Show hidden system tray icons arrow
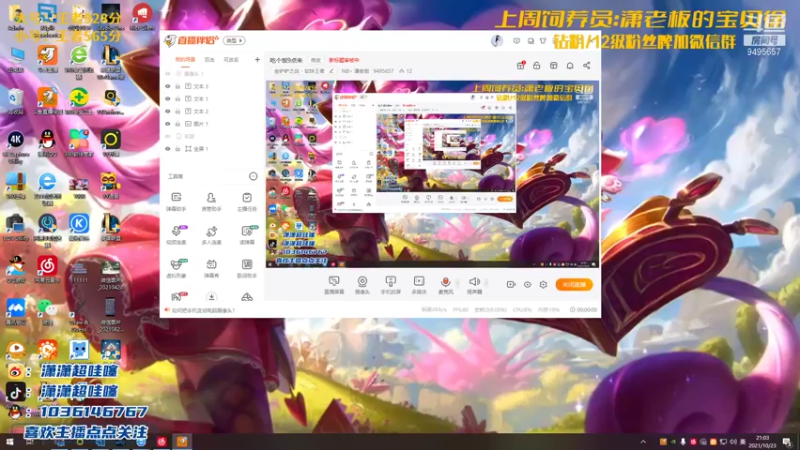 click(x=643, y=442)
